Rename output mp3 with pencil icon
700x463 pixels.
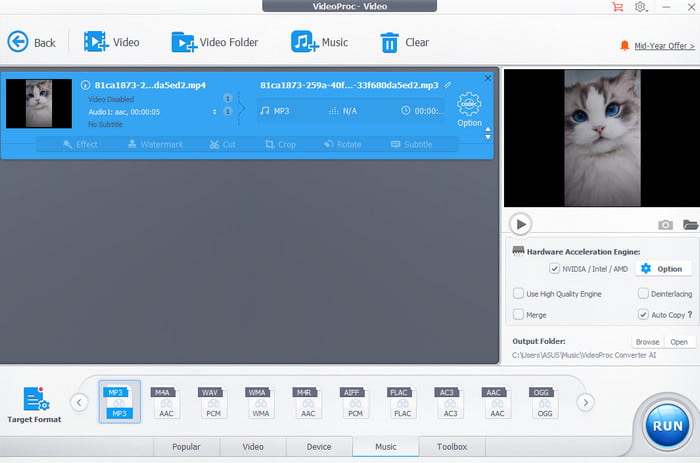tap(447, 85)
